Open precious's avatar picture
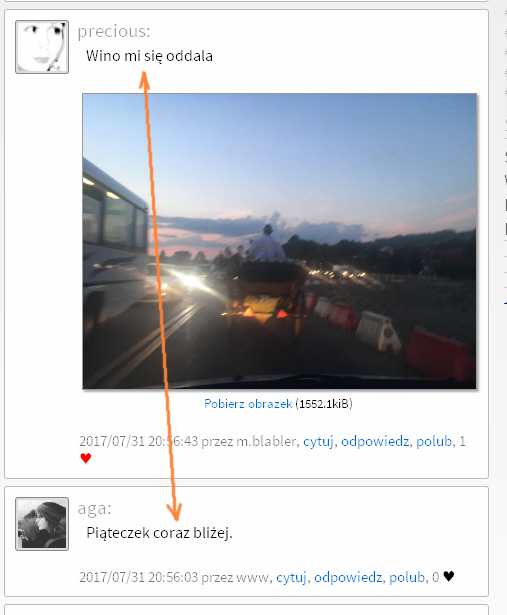Viewport: 507px width, 615px height. pyautogui.click(x=42, y=47)
